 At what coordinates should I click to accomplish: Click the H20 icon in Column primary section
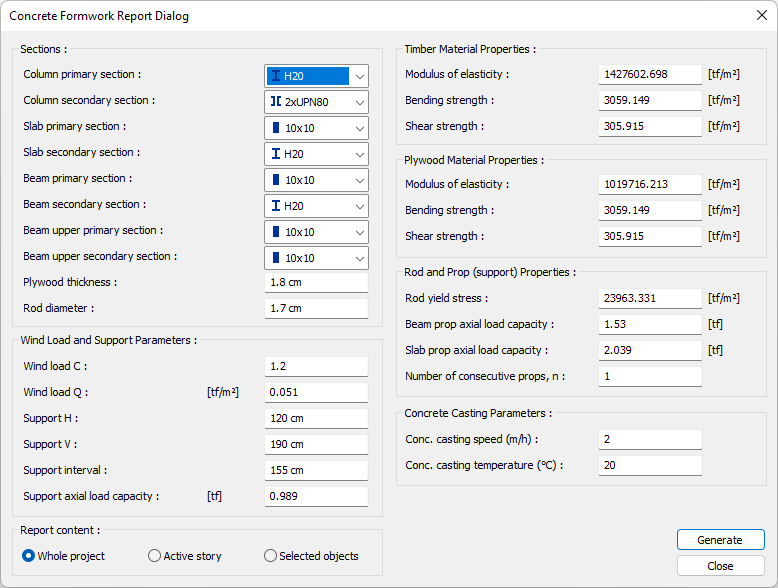tap(276, 76)
